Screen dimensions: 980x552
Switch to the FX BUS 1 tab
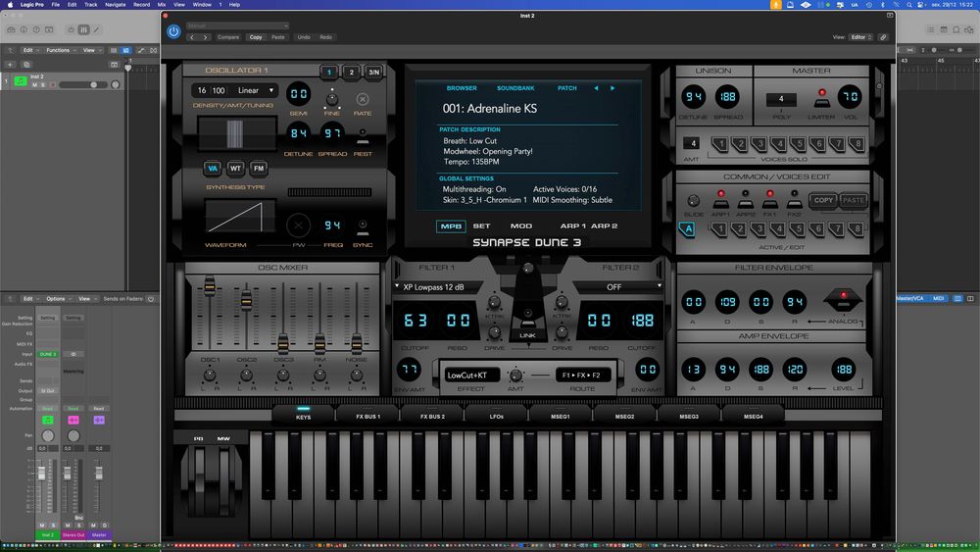(367, 417)
